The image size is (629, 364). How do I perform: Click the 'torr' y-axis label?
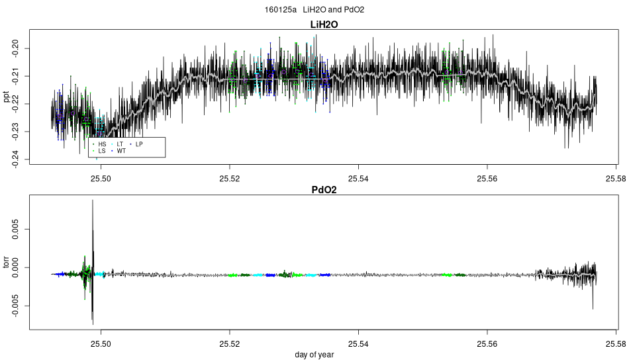point(6,262)
